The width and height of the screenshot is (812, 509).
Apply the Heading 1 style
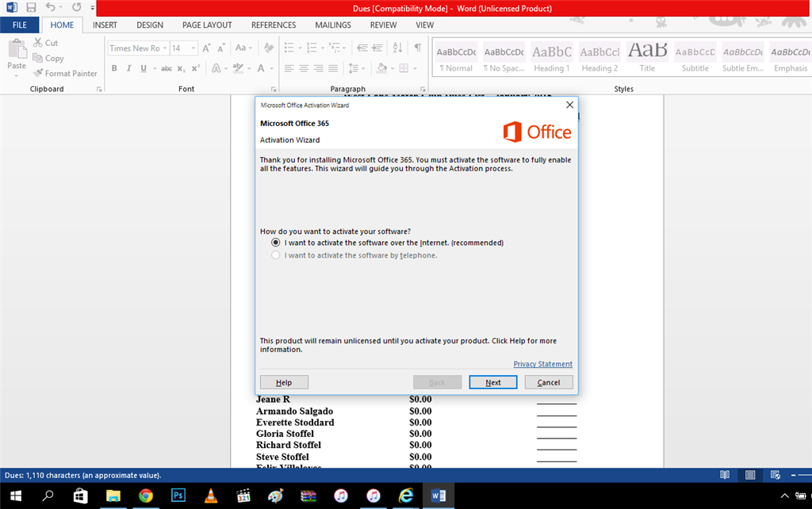[552, 58]
